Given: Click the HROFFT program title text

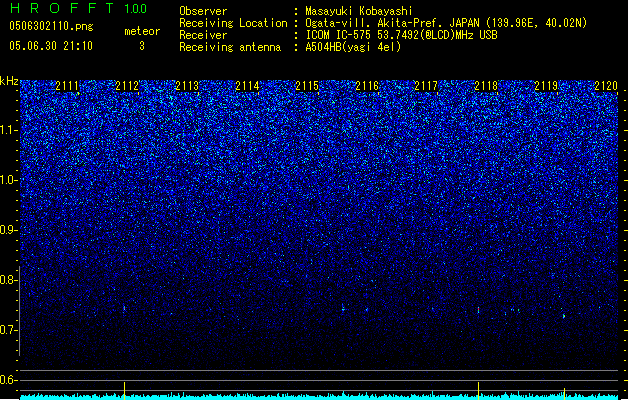Looking at the screenshot, I should [63, 8].
